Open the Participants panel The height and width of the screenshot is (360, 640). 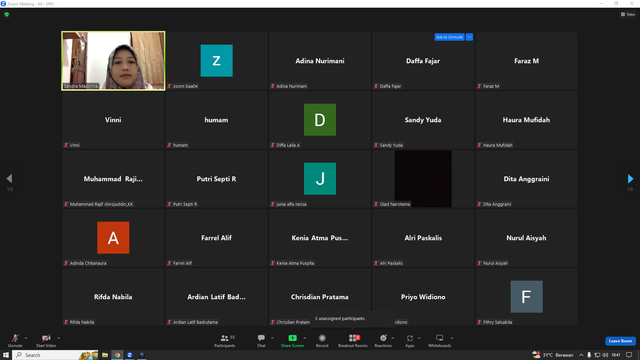tap(225, 340)
